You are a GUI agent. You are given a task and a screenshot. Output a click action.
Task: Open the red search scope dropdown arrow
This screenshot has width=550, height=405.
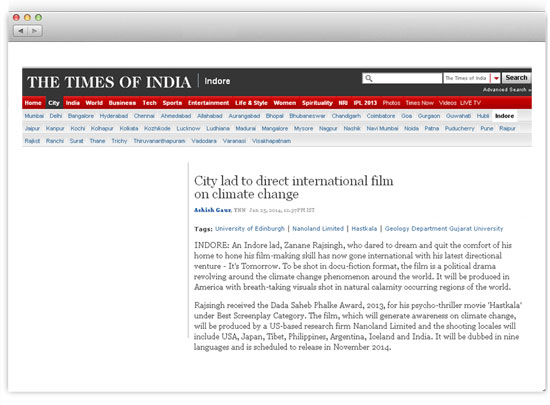point(496,78)
